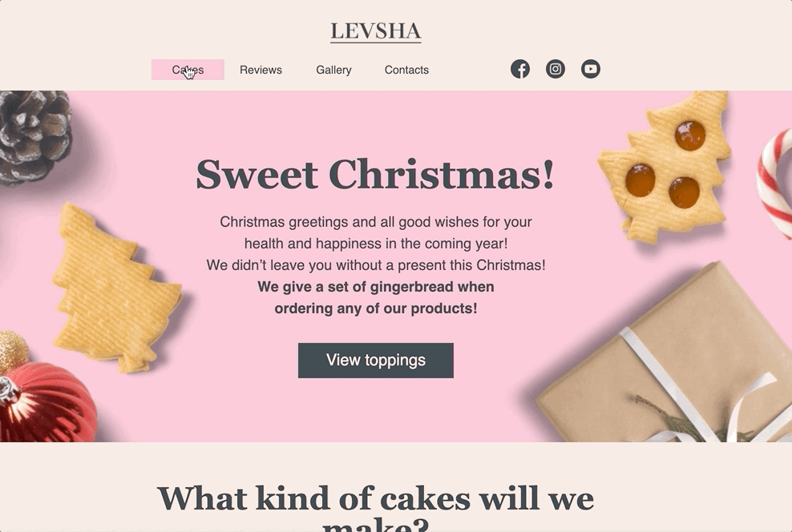Viewport: 792px width, 532px height.
Task: Open the Instagram social icon
Action: pos(555,69)
